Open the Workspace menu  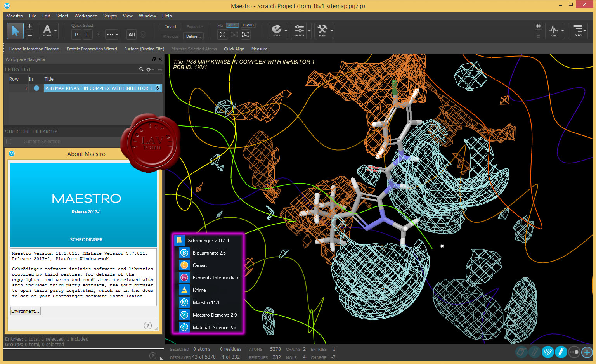(x=86, y=16)
